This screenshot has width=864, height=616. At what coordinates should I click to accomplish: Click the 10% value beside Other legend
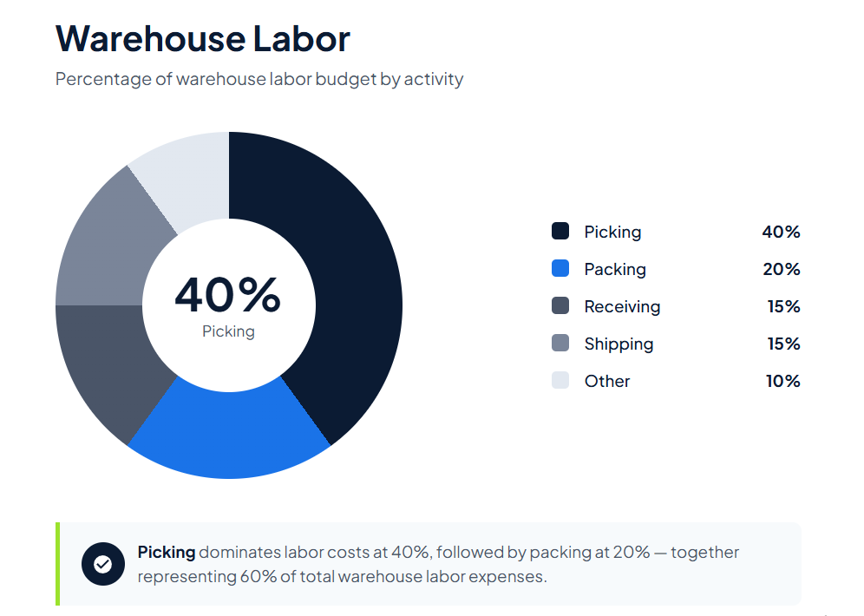(x=782, y=381)
